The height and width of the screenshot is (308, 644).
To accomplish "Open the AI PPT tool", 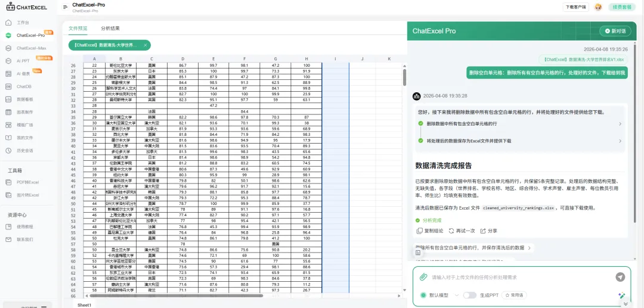I will 23,61.
